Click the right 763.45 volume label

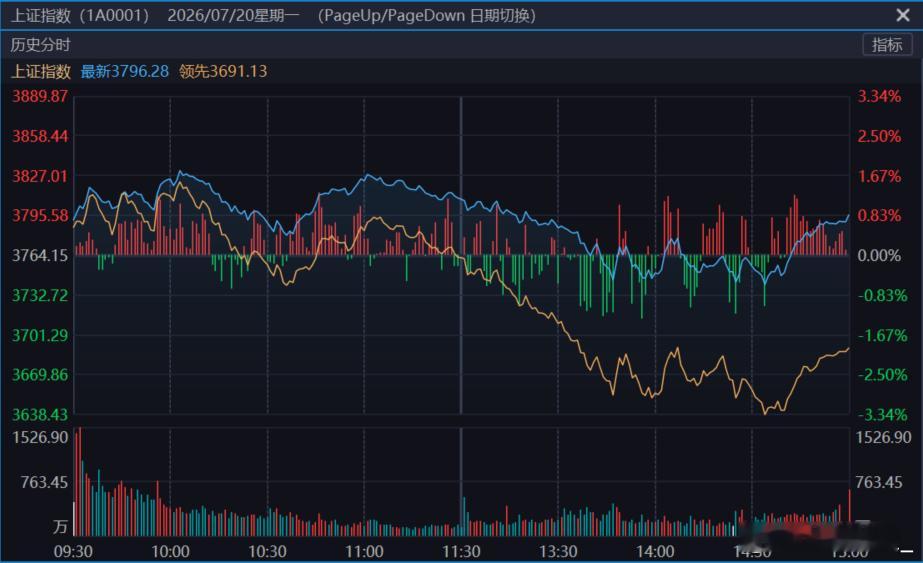click(x=878, y=482)
